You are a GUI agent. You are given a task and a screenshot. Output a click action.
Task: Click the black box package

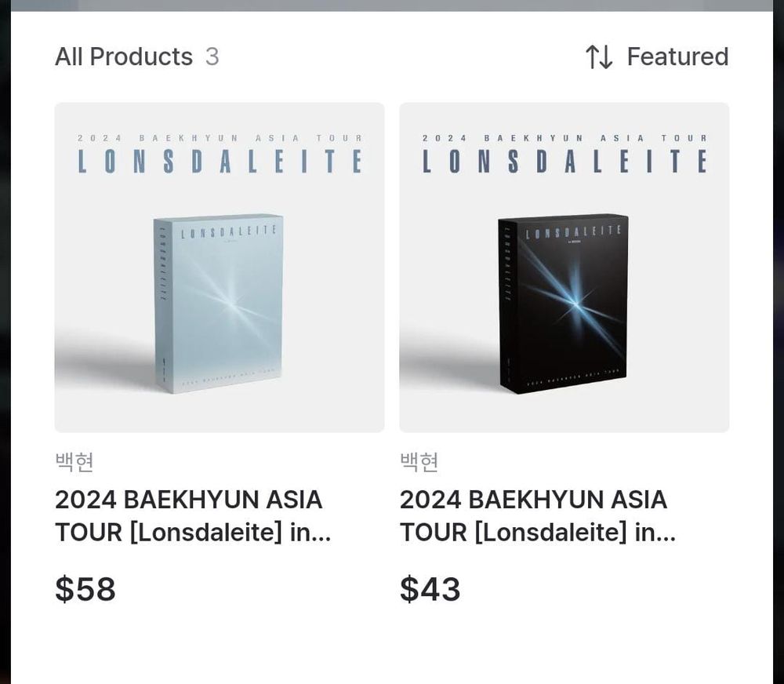(x=564, y=304)
